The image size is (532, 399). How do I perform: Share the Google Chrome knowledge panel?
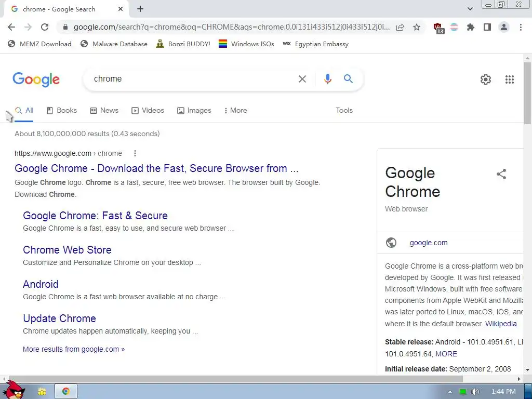(x=501, y=174)
